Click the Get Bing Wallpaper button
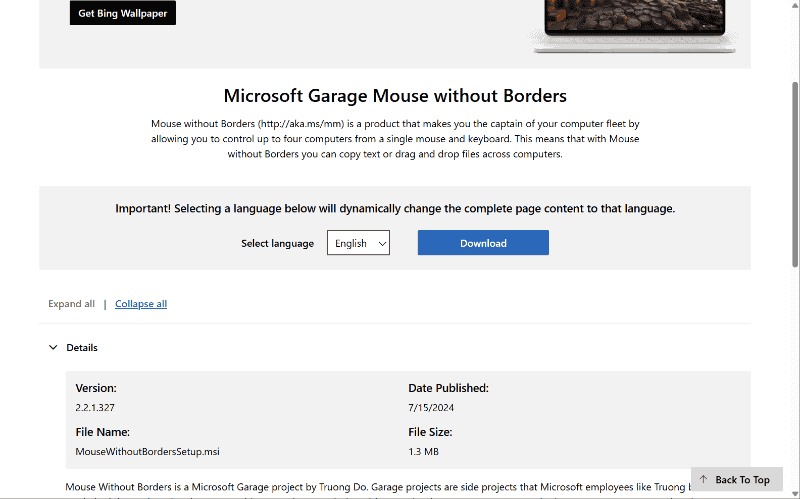 pos(122,13)
